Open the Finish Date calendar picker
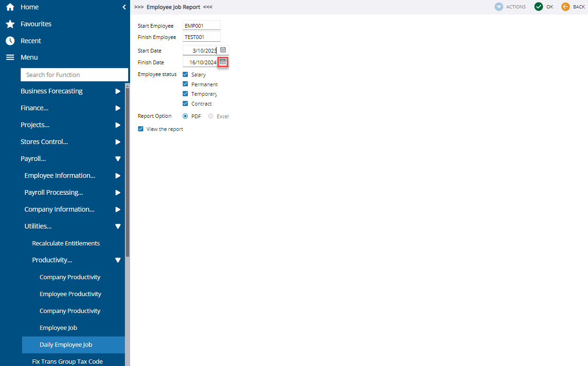This screenshot has width=588, height=366. (223, 62)
